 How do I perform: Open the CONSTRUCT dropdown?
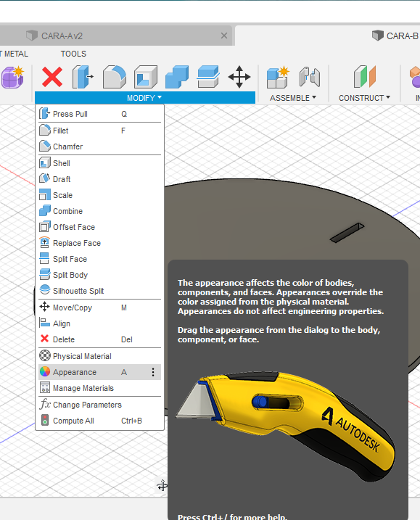coord(364,98)
